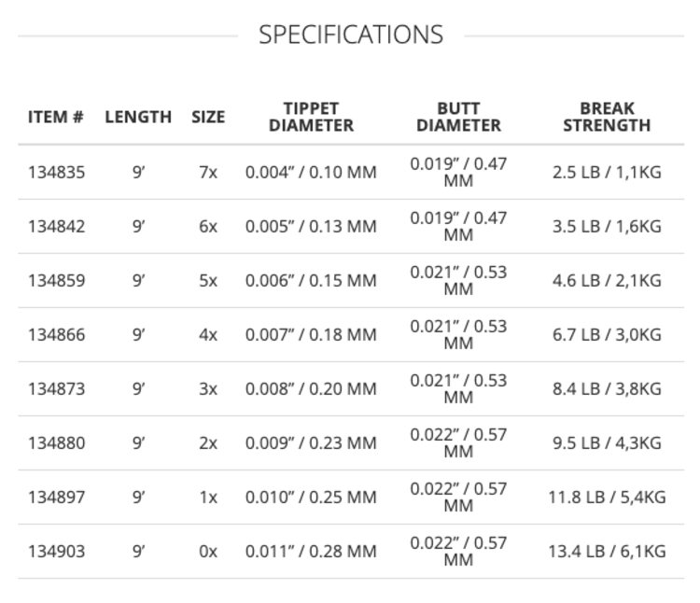Click item number 134880
The image size is (700, 603).
(x=56, y=443)
